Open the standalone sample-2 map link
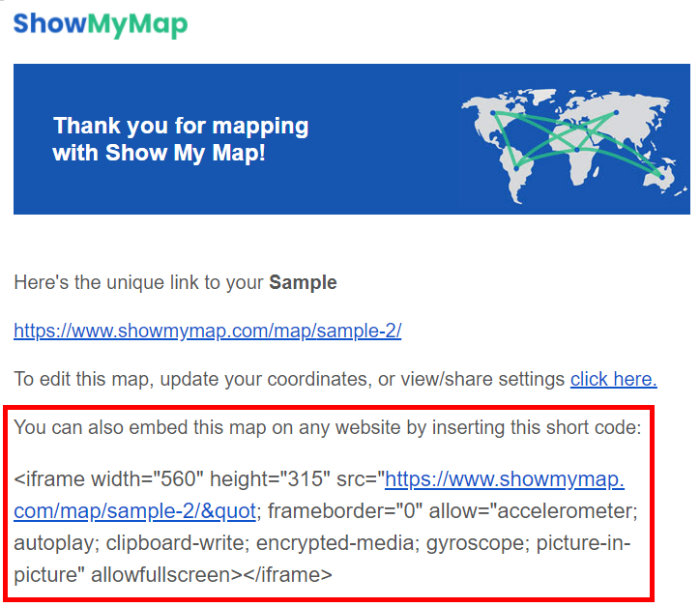 pyautogui.click(x=207, y=332)
